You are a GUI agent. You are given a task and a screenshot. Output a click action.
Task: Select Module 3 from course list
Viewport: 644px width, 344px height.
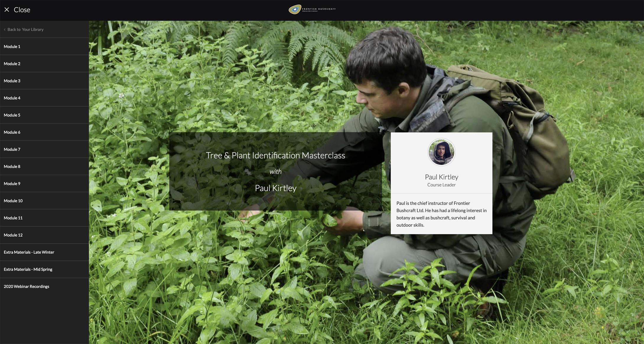click(12, 81)
